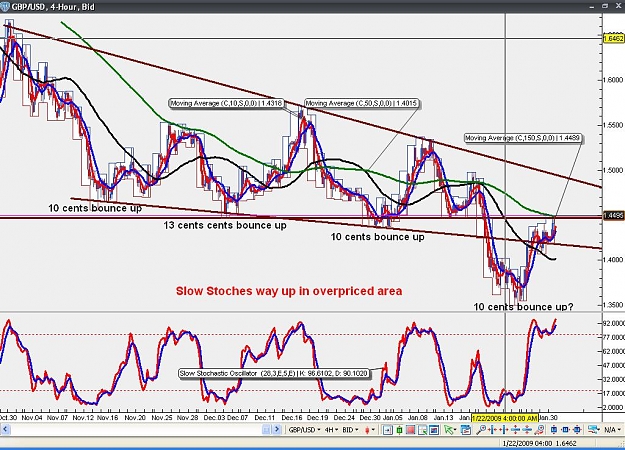This screenshot has width=625, height=450.
Task: Click the red 'Slow Stoches way up' text
Action: (289, 291)
